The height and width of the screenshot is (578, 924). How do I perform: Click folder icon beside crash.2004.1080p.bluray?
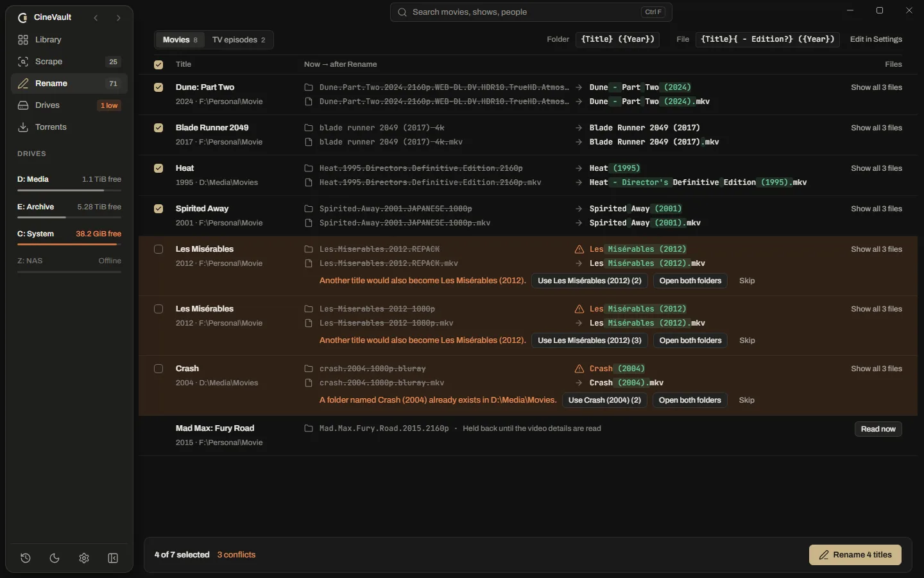click(309, 369)
